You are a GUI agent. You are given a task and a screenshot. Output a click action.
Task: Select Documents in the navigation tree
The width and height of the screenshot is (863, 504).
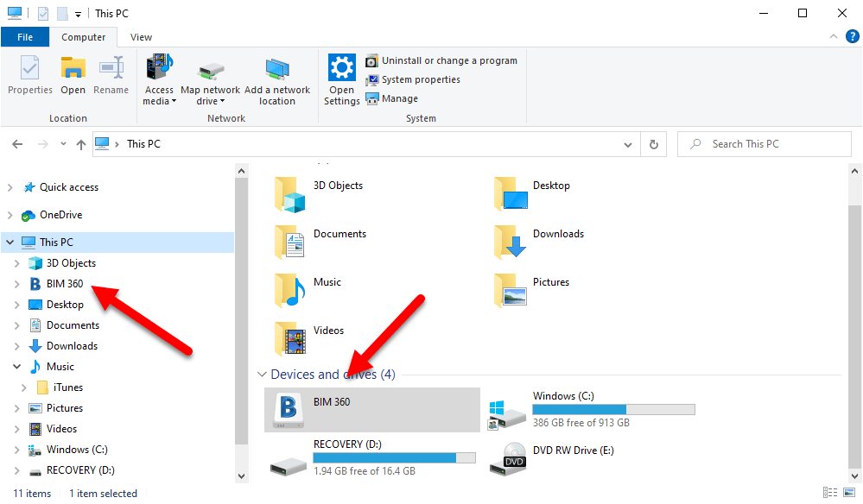point(73,325)
